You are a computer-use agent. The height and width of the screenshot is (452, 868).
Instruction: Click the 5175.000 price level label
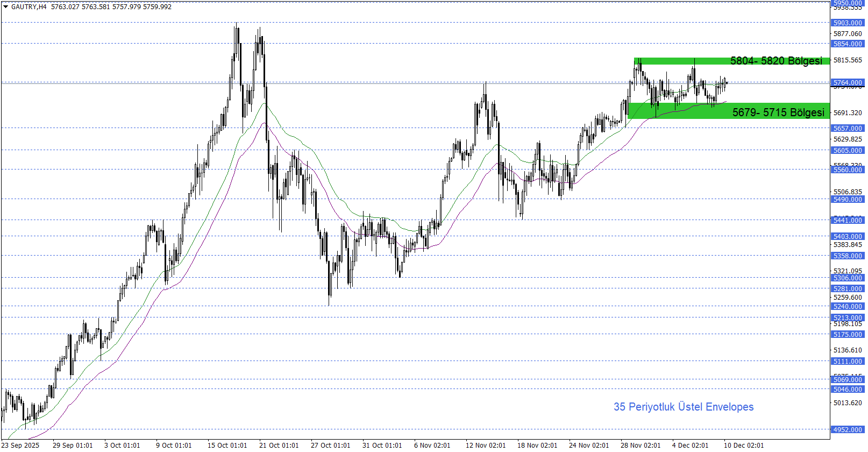point(848,334)
